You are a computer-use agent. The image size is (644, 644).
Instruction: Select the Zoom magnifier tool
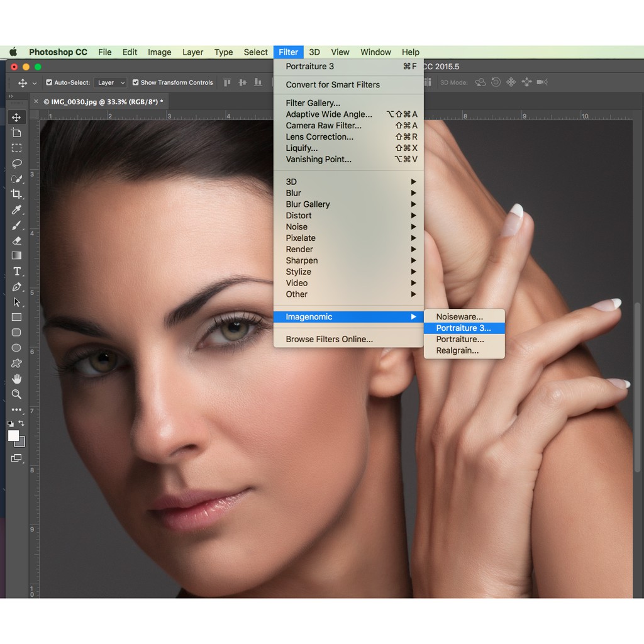[x=17, y=394]
